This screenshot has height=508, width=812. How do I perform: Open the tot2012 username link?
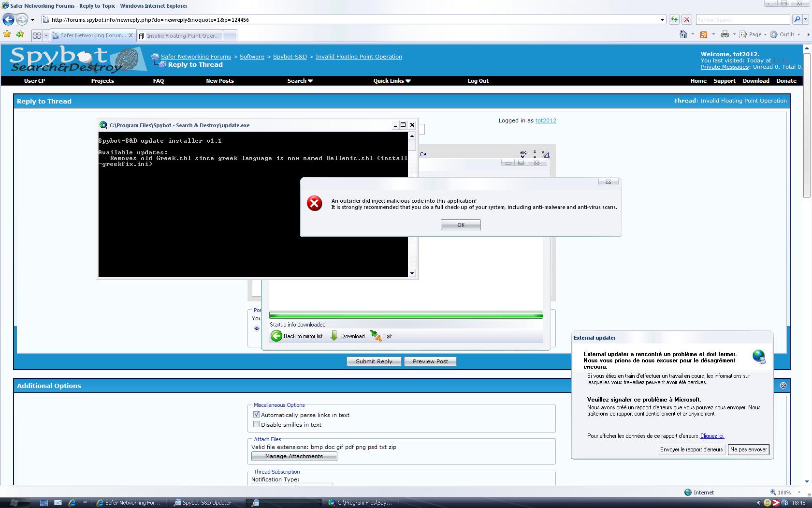(x=546, y=120)
